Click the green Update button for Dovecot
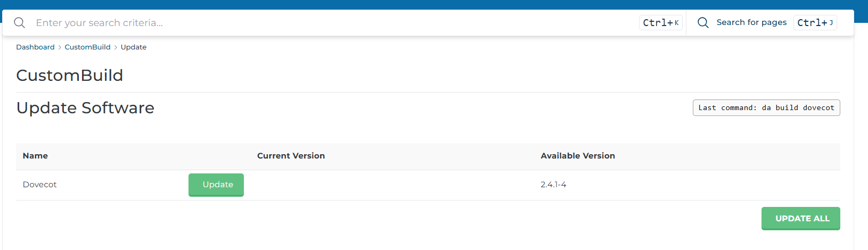 216,185
